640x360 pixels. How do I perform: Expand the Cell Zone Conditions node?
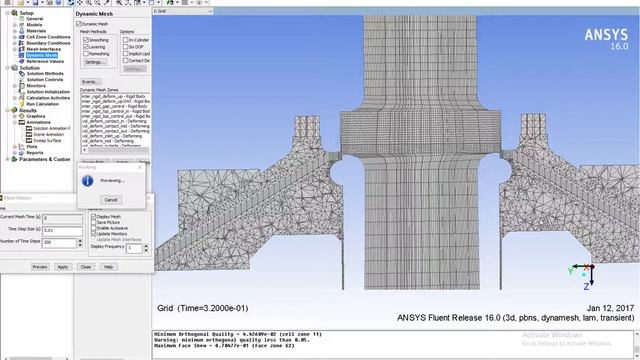tap(15, 37)
